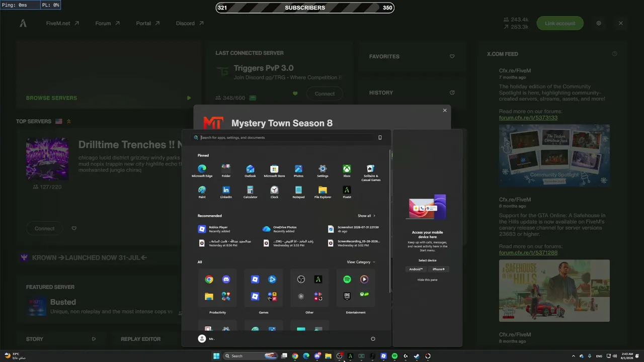Click the Windows Start button on taskbar
The height and width of the screenshot is (362, 644).
[x=216, y=356]
